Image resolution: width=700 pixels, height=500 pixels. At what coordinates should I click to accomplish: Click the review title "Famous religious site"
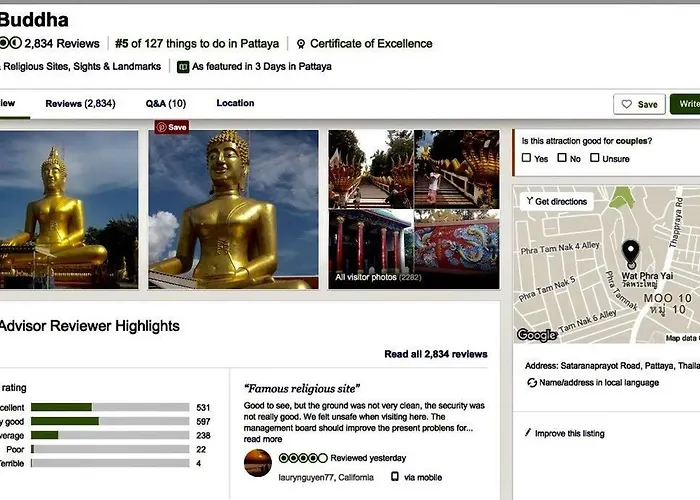coord(302,388)
